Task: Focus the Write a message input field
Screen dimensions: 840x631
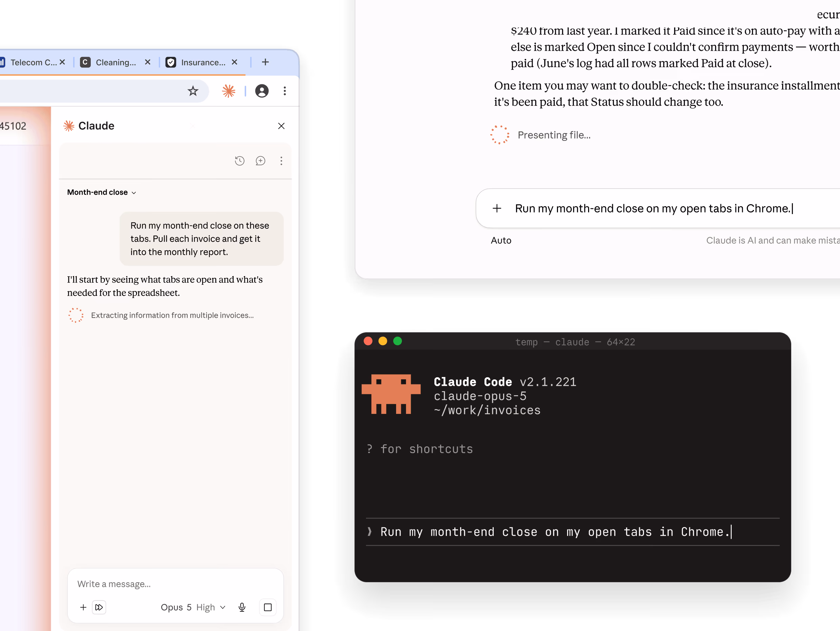Action: point(175,584)
